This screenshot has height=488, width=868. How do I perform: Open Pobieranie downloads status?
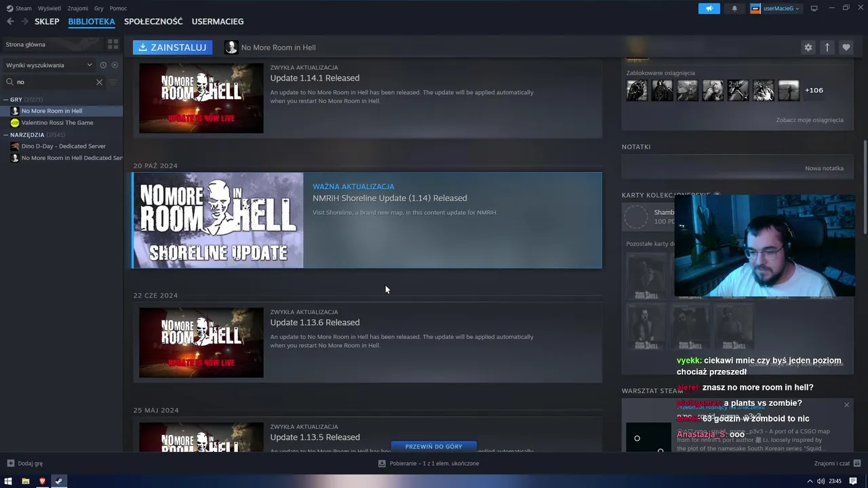(429, 464)
